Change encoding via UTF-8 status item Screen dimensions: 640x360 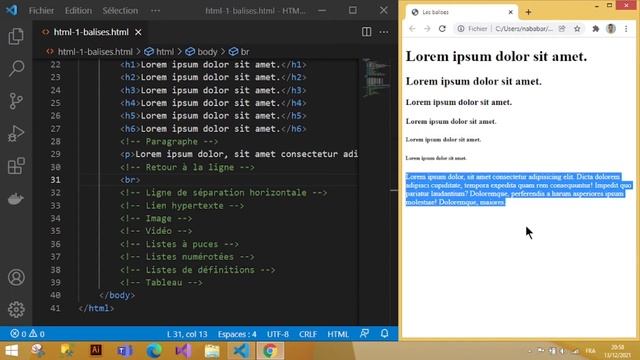(x=278, y=334)
